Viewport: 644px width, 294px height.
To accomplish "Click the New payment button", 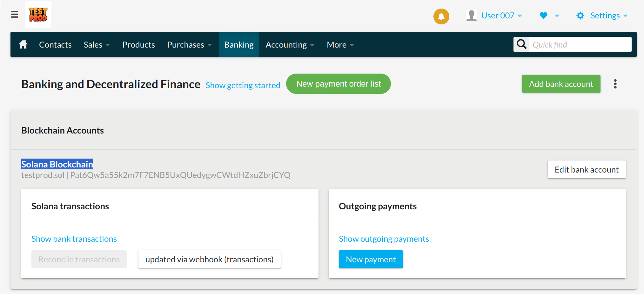I will [x=371, y=259].
